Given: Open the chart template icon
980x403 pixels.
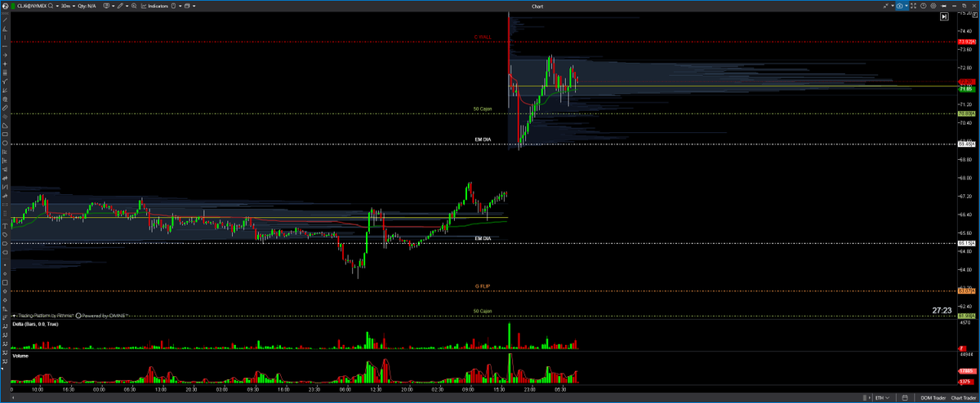Looking at the screenshot, I should click(106, 6).
